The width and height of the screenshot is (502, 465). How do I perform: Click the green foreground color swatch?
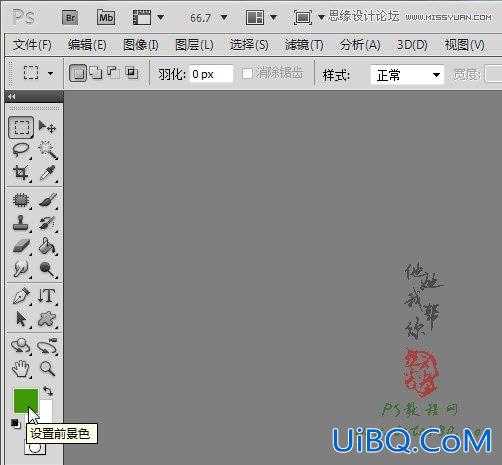pos(25,401)
